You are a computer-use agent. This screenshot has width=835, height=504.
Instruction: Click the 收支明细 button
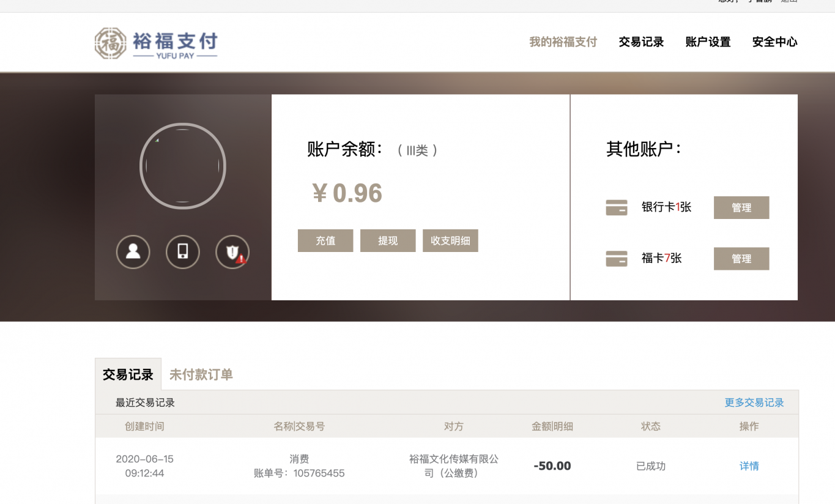click(450, 241)
